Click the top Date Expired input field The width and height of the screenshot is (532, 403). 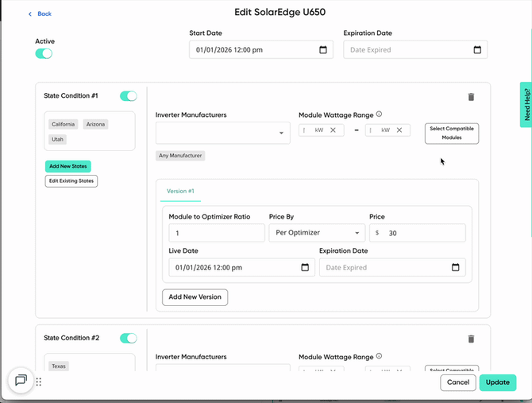click(x=415, y=50)
